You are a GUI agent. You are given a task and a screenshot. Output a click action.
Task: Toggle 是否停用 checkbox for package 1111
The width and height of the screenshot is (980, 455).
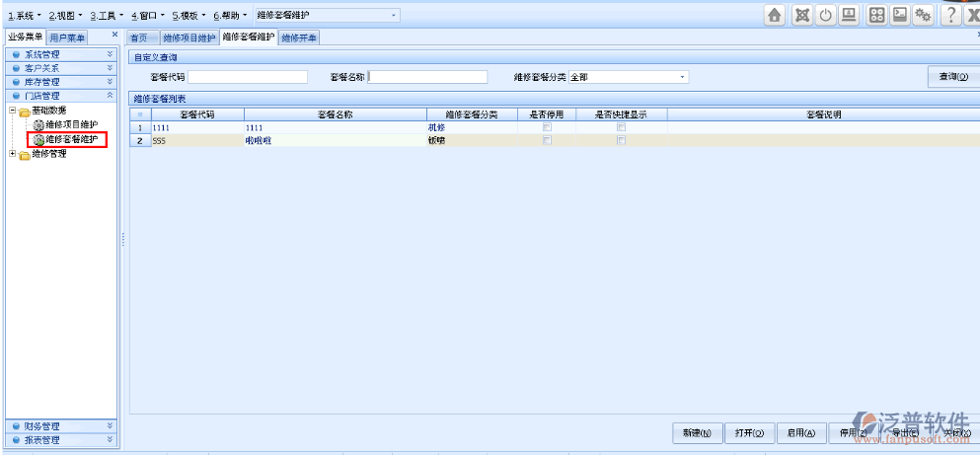point(547,127)
